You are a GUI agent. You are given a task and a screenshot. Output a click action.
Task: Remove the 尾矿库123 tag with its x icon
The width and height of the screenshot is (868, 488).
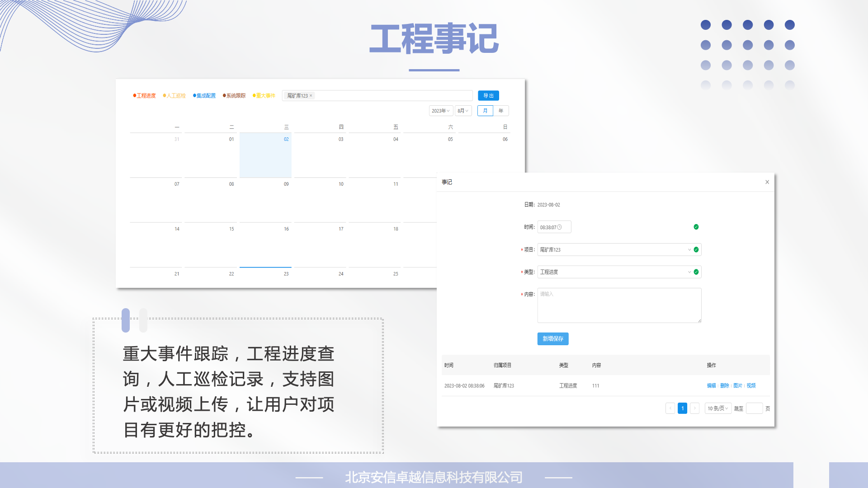(x=311, y=96)
